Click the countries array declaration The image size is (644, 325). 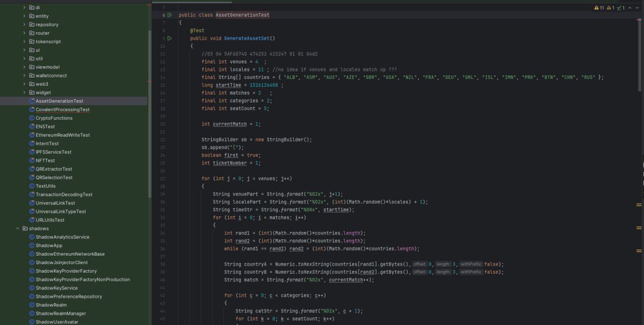(402, 77)
